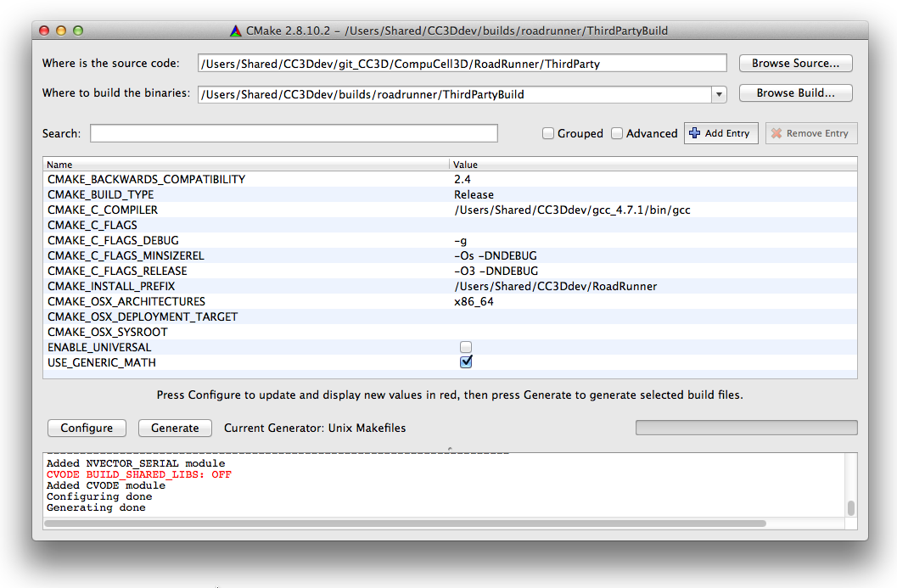Viewport: 897px width, 588px height.
Task: Click the Browse Build button
Action: (795, 93)
